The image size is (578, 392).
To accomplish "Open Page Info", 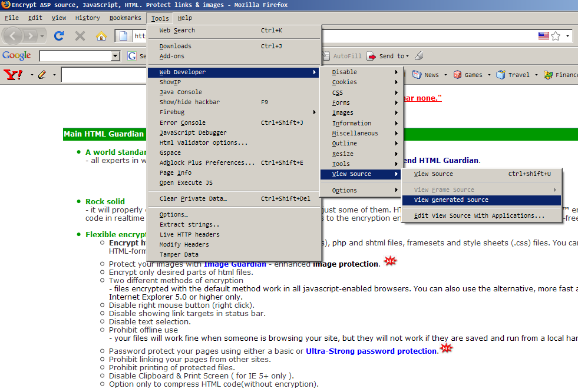I will [234, 172].
